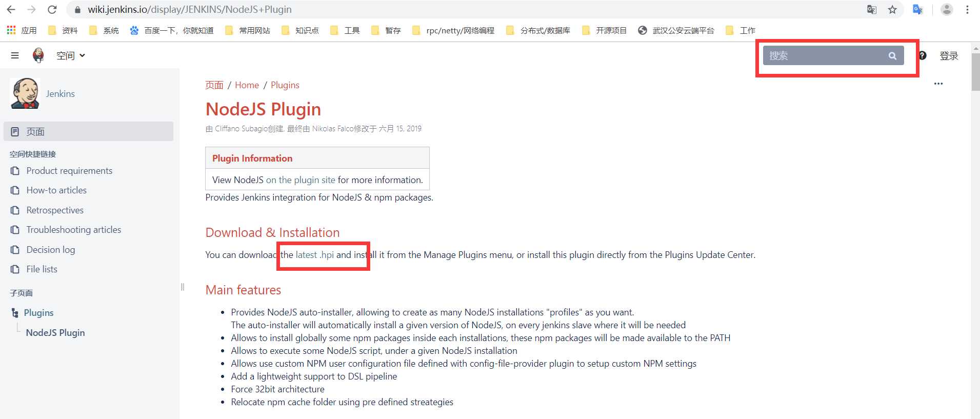Open the 工具 bookmark folder

tap(345, 30)
